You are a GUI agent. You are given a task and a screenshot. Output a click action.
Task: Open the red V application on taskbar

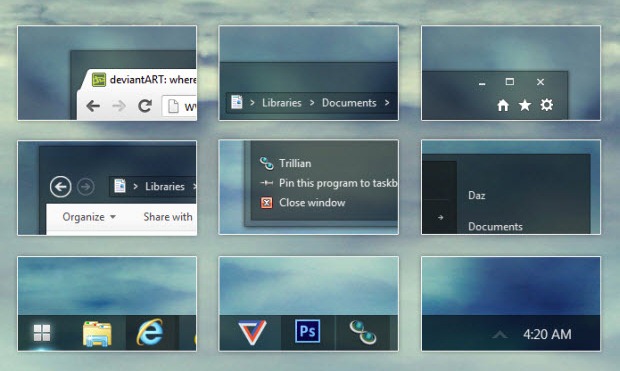click(x=252, y=332)
